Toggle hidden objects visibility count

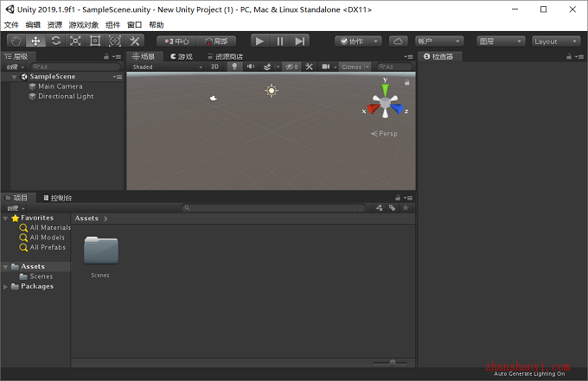(x=291, y=67)
